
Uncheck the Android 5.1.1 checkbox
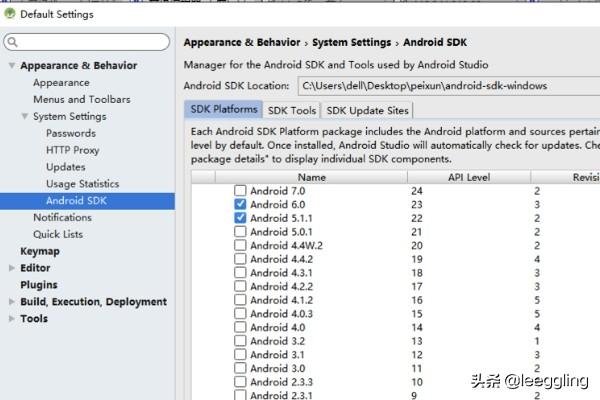240,218
